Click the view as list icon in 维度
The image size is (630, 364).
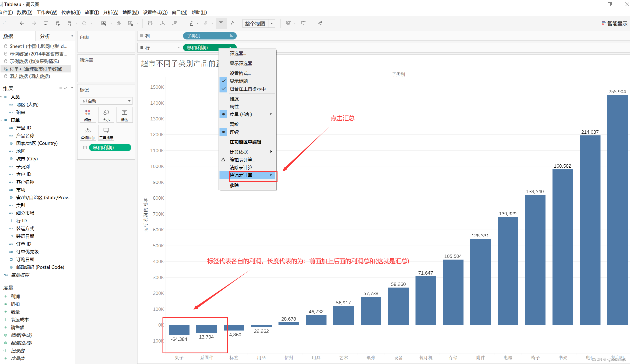[x=60, y=88]
